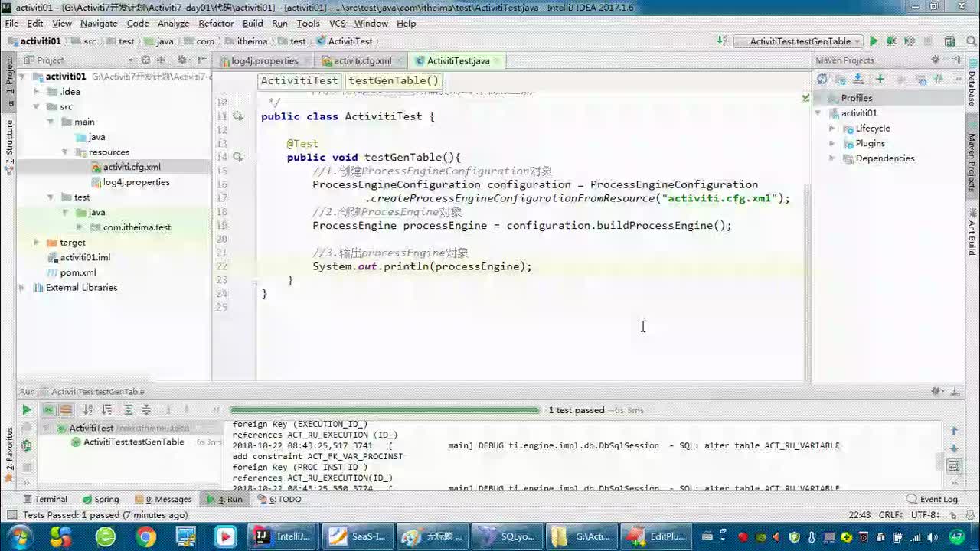
Task: Execute a Maven goal from the Maven toolbar
Action: tap(921, 79)
